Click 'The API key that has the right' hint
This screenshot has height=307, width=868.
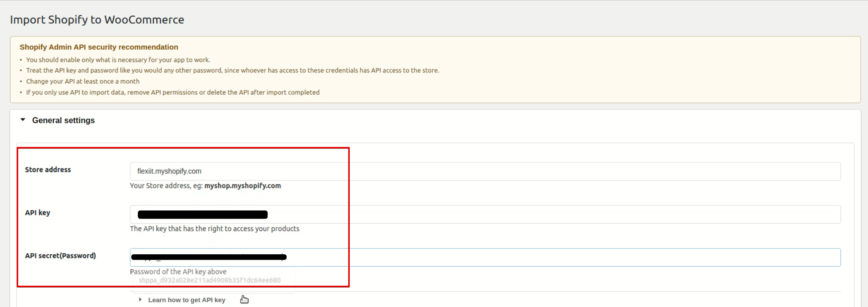[x=215, y=229]
